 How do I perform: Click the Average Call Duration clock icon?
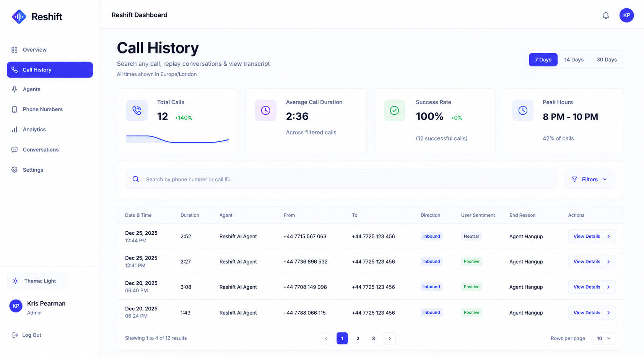click(x=265, y=110)
